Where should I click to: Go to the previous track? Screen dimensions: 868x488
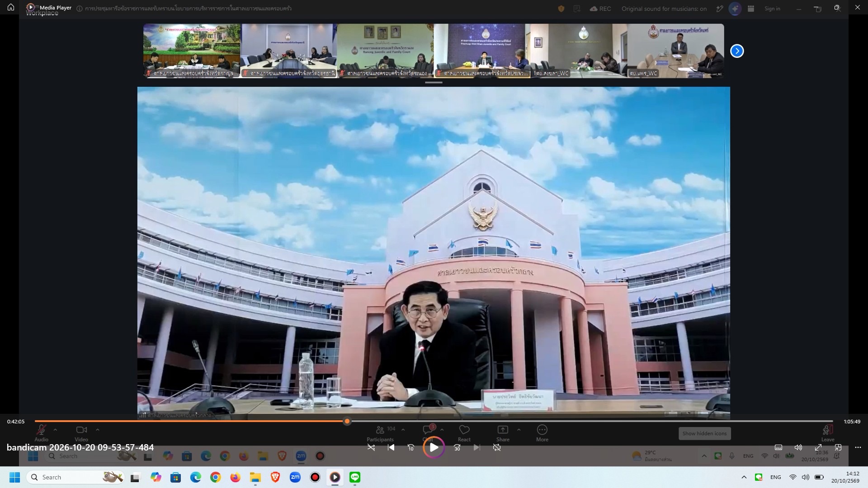click(x=391, y=447)
